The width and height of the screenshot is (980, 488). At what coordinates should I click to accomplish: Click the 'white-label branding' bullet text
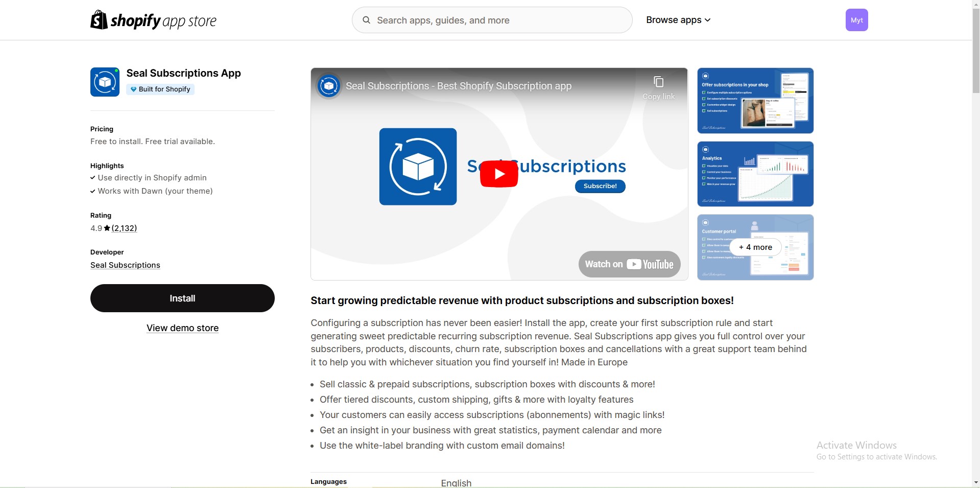[442, 446]
